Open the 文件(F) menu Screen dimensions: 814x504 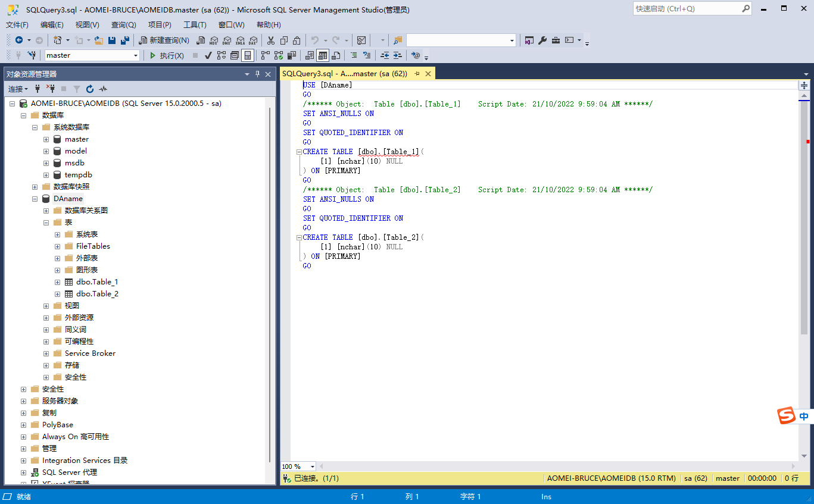(x=17, y=25)
